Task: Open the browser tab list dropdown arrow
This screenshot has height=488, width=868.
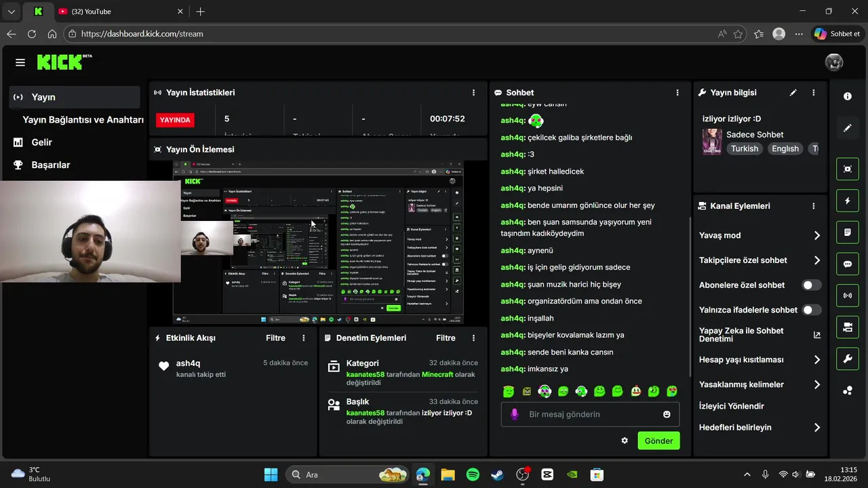Action: [x=11, y=12]
